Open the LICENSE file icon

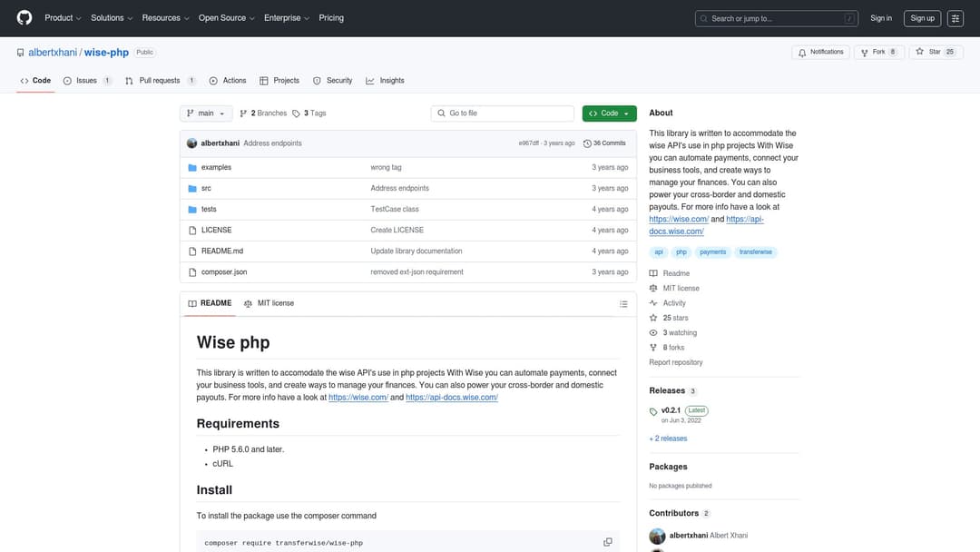coord(192,230)
